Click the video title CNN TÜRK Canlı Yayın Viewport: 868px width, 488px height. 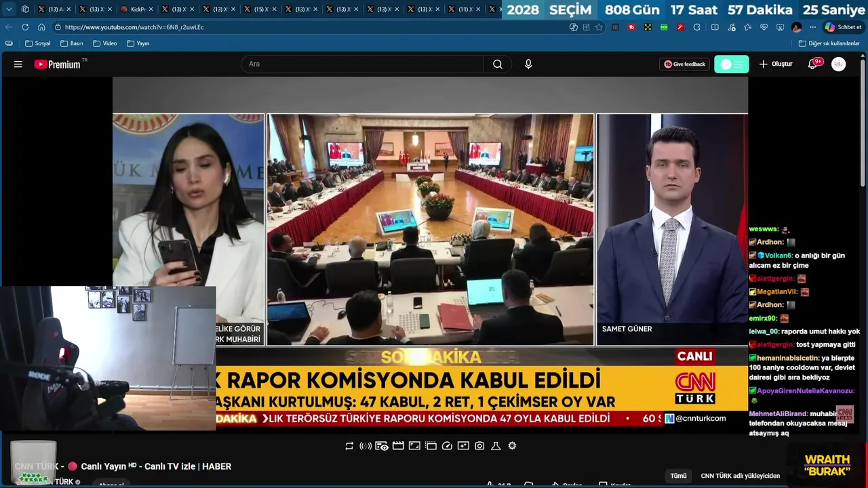123,466
